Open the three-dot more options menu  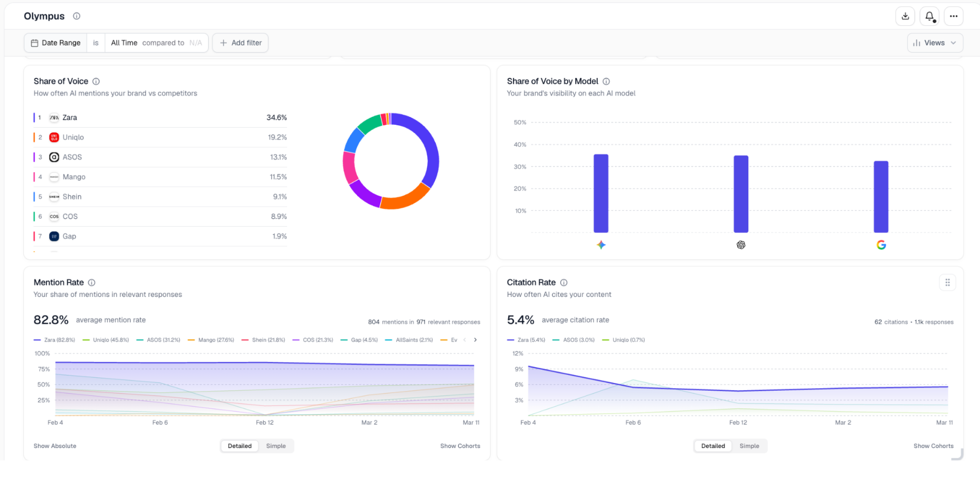[x=953, y=16]
